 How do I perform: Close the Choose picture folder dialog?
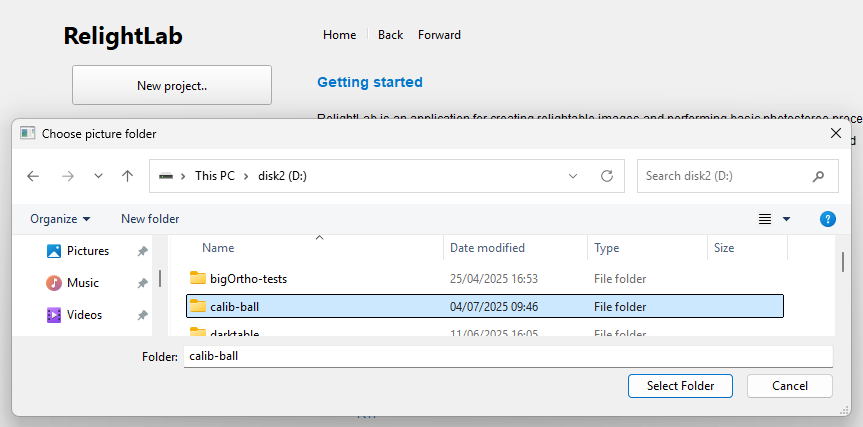tap(835, 133)
